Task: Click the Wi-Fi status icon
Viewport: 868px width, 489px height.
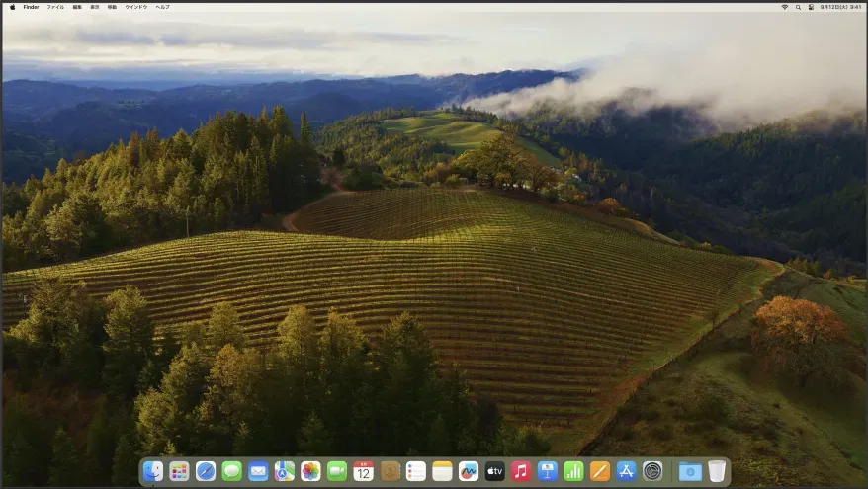Action: pyautogui.click(x=784, y=7)
